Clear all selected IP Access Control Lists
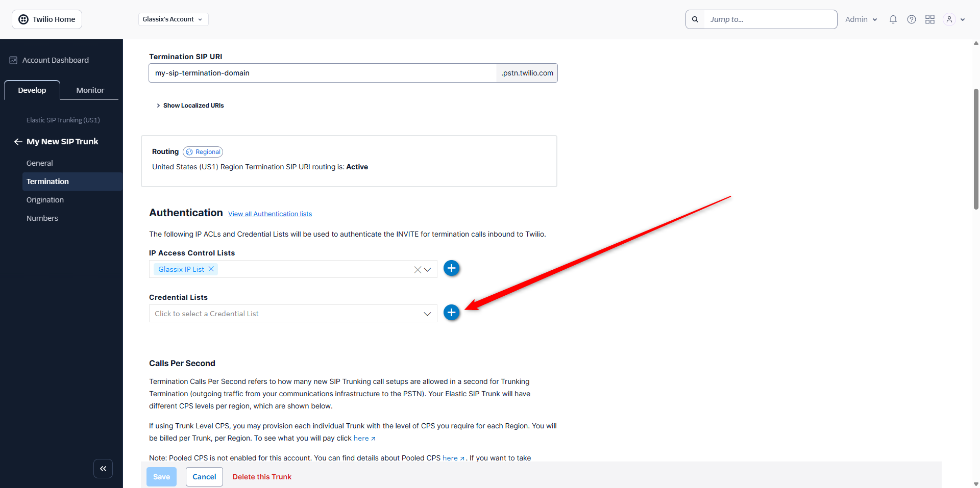Viewport: 980px width, 488px height. pos(418,270)
